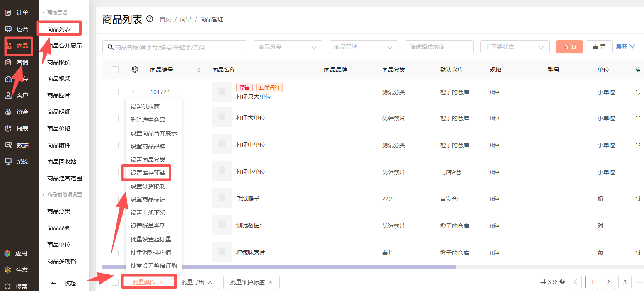Go to page 3

625,282
